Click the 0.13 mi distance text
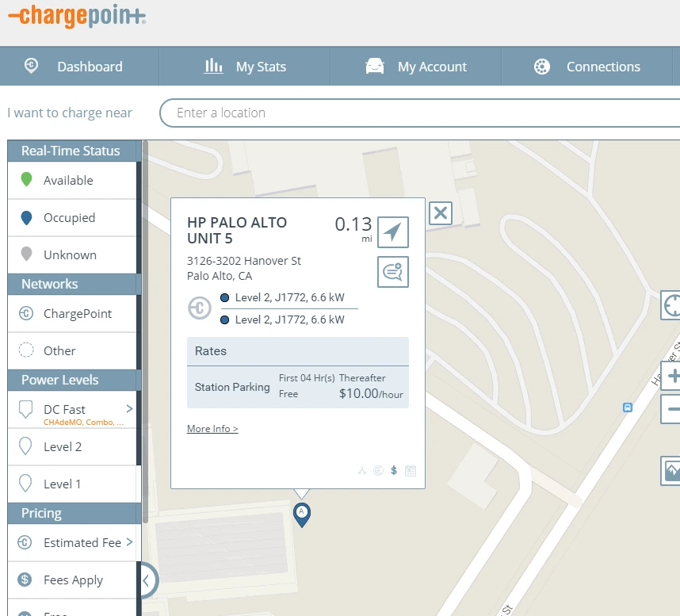The image size is (680, 616). click(x=353, y=229)
